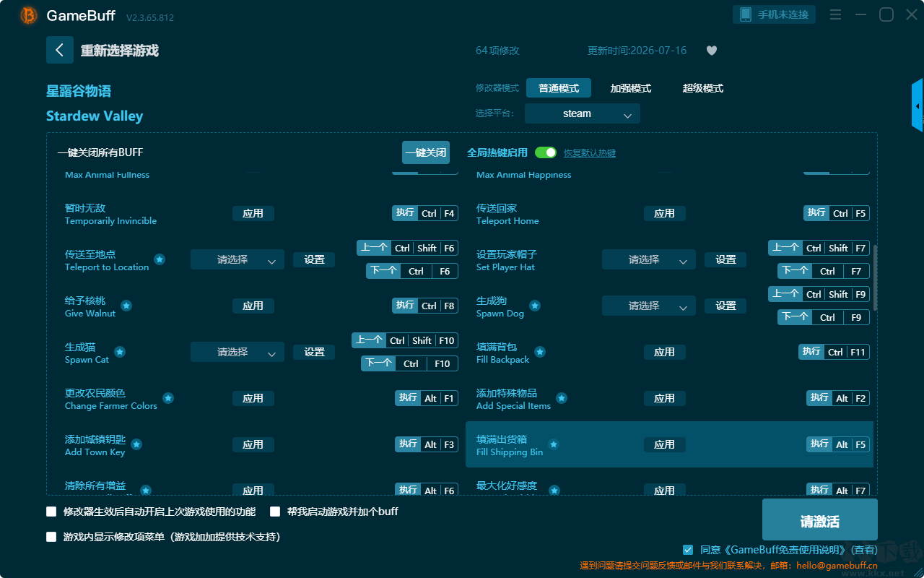Click 恢复默认热键 link
Screen dimensions: 924x578
590,153
